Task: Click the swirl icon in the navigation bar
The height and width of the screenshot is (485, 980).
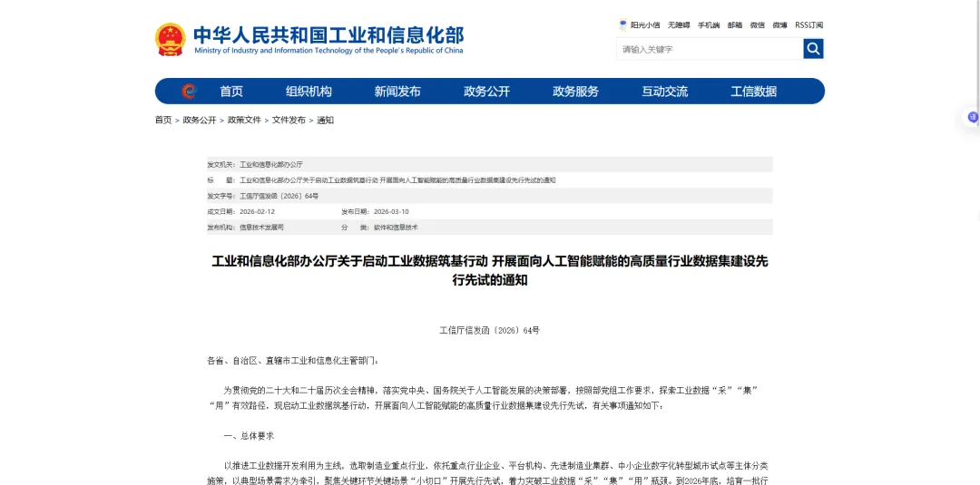Action: 189,92
